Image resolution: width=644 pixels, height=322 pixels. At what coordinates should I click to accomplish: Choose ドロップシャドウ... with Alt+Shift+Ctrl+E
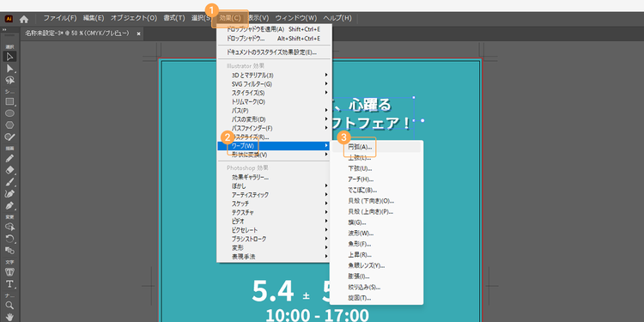[x=274, y=38]
